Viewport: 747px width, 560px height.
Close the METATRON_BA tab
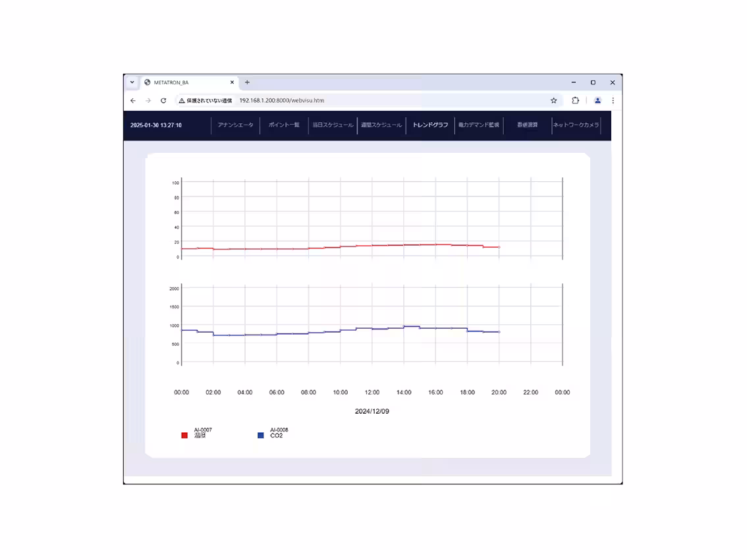pos(232,82)
